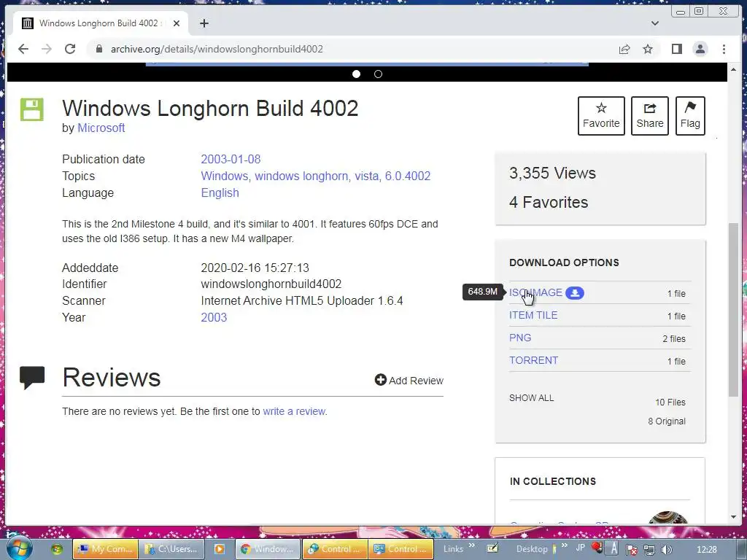Reload the archive.org page
Screen dimensions: 747x560
pyautogui.click(x=70, y=49)
